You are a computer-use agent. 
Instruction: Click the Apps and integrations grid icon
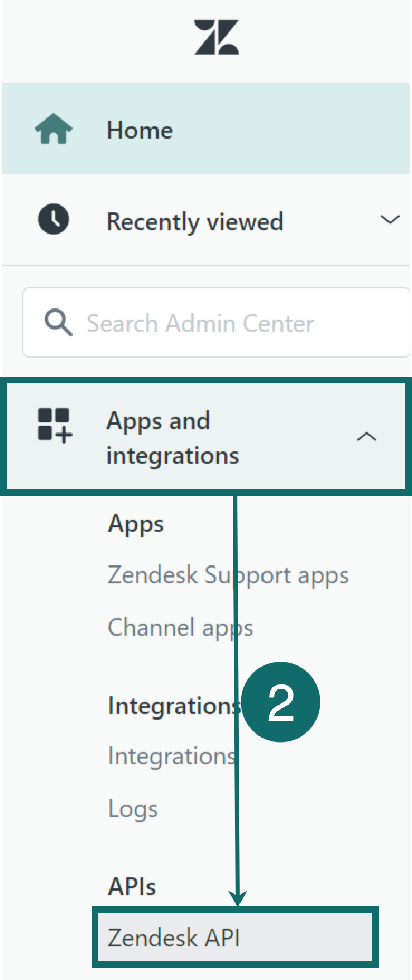coord(55,425)
